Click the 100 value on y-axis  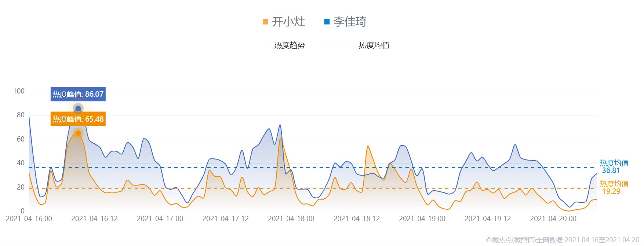point(19,91)
